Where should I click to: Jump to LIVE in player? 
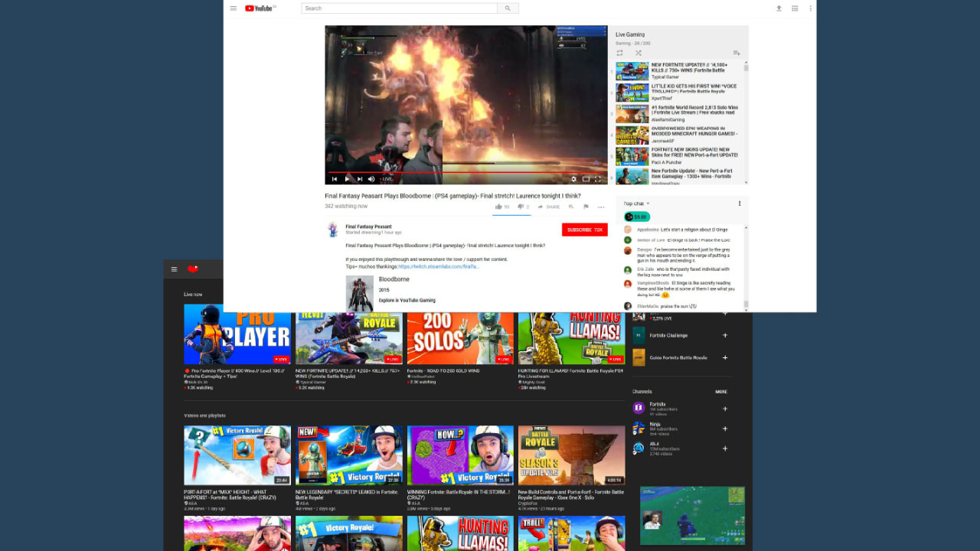387,179
